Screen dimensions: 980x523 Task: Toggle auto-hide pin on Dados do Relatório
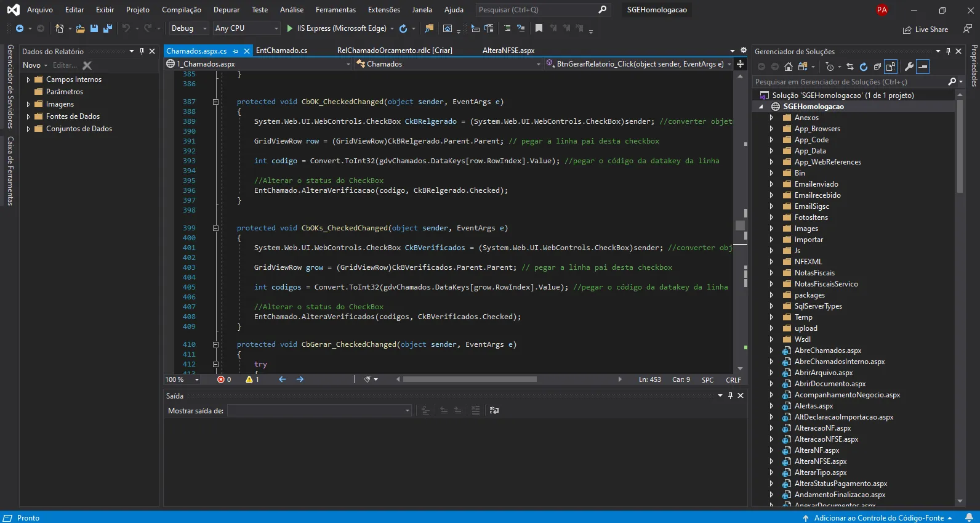[x=142, y=51]
